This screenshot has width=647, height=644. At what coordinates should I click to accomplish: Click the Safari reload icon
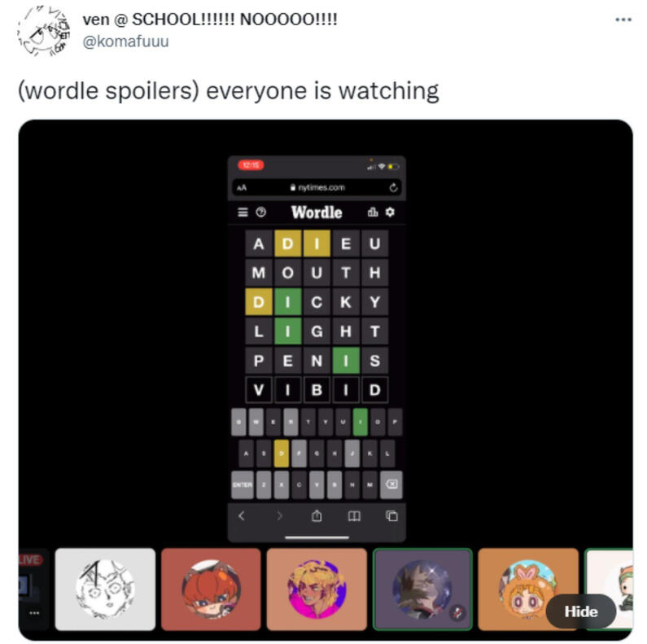[393, 188]
